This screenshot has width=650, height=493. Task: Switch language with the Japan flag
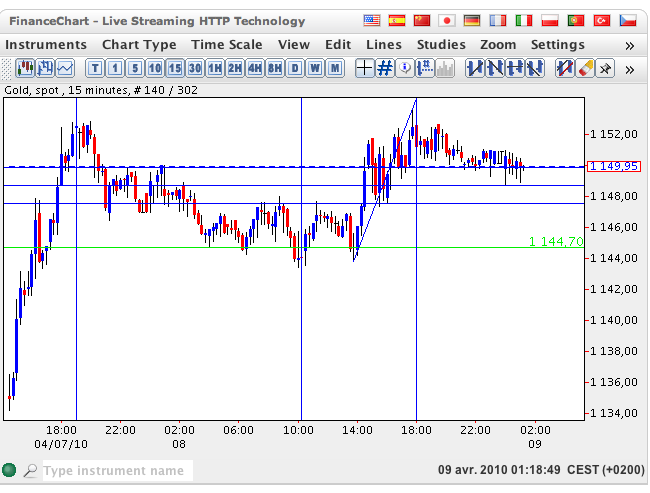click(447, 21)
